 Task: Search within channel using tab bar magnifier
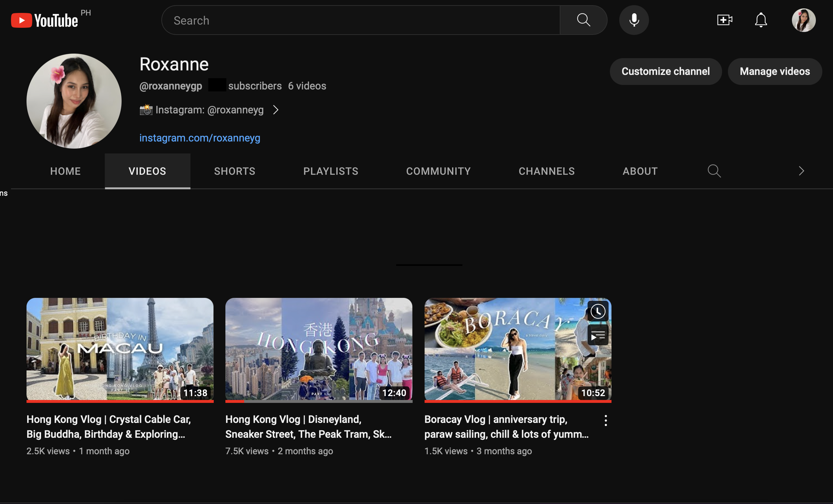[x=714, y=171]
